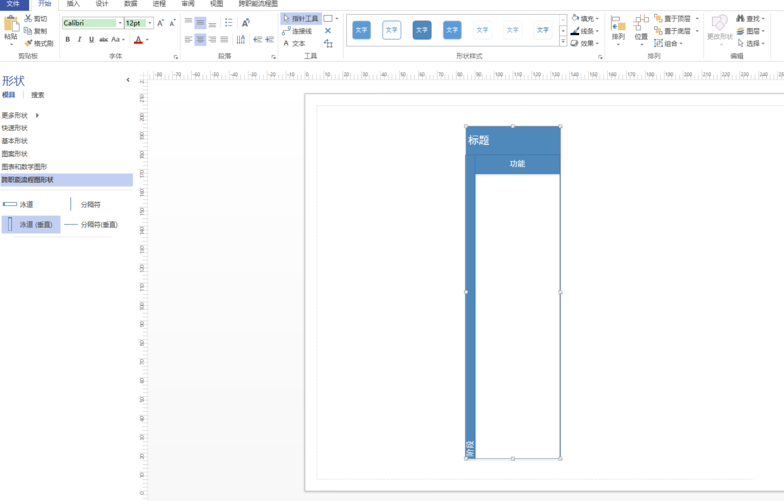
Task: Click the 格式刷 format painter
Action: [x=39, y=43]
